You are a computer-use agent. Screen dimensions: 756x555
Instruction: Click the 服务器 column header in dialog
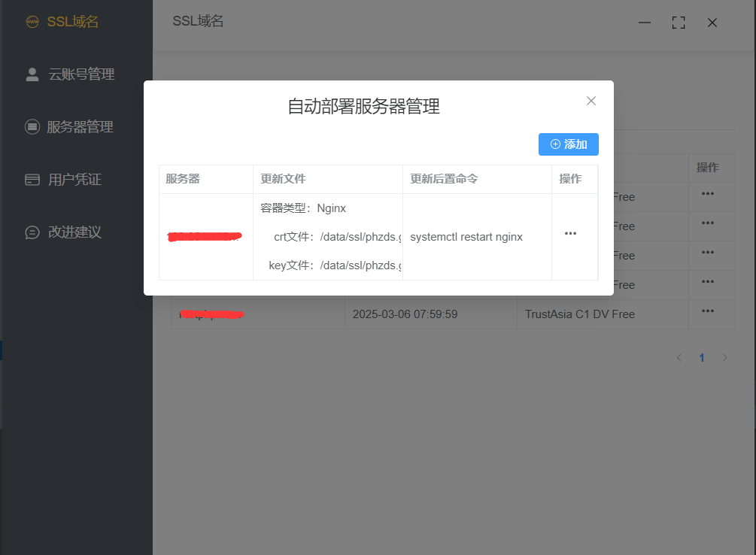click(x=183, y=179)
